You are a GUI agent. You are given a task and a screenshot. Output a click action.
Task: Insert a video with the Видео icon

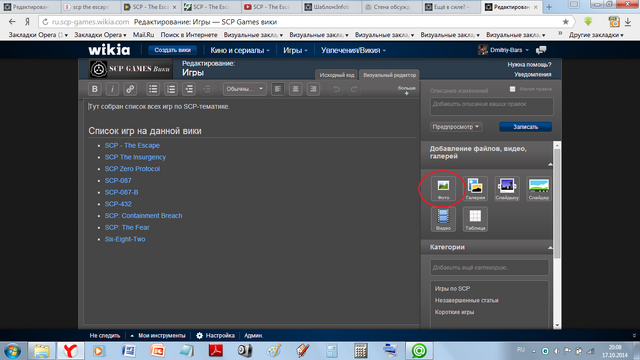click(443, 219)
